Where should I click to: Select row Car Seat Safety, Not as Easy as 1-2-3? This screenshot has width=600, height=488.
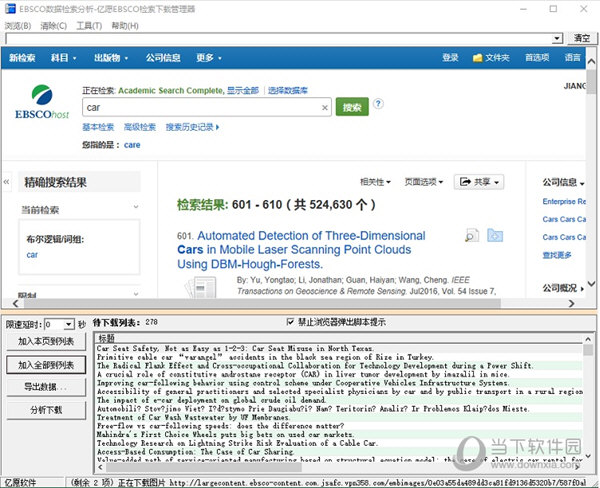pos(340,348)
